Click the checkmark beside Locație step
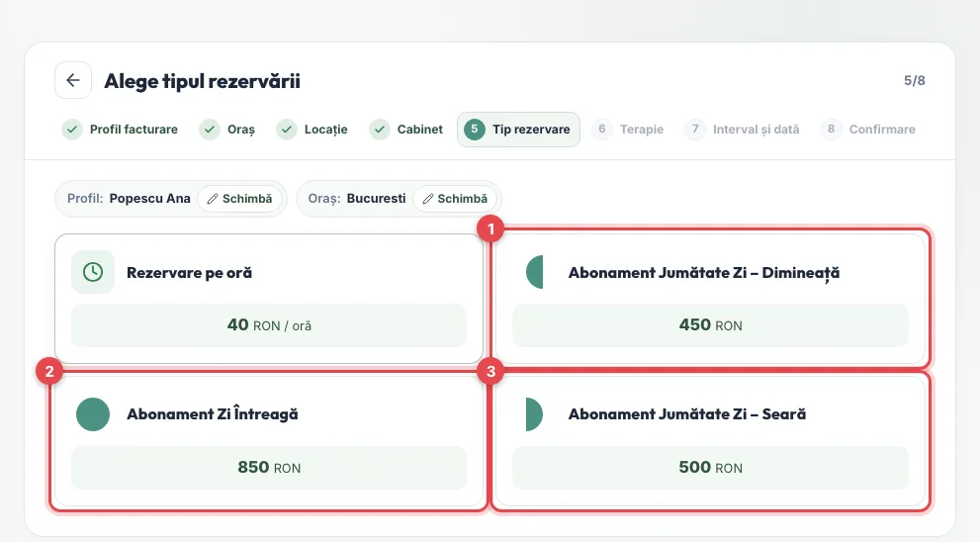 point(287,130)
